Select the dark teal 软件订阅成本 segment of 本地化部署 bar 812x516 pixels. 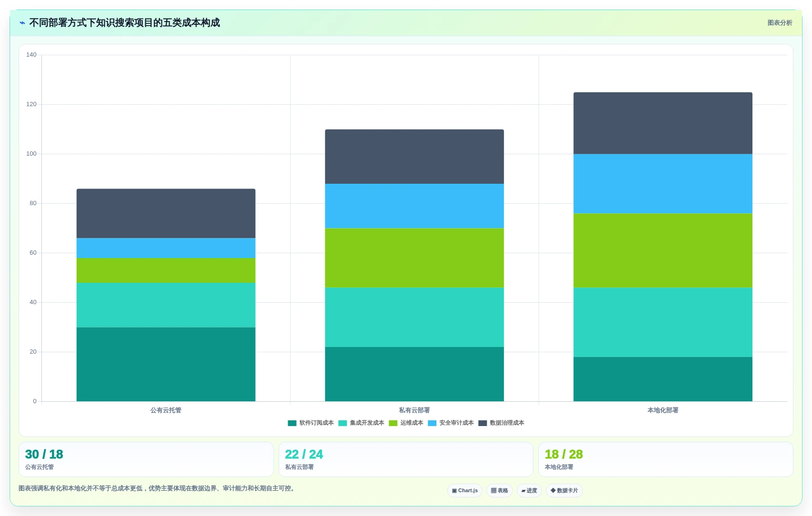(x=663, y=379)
